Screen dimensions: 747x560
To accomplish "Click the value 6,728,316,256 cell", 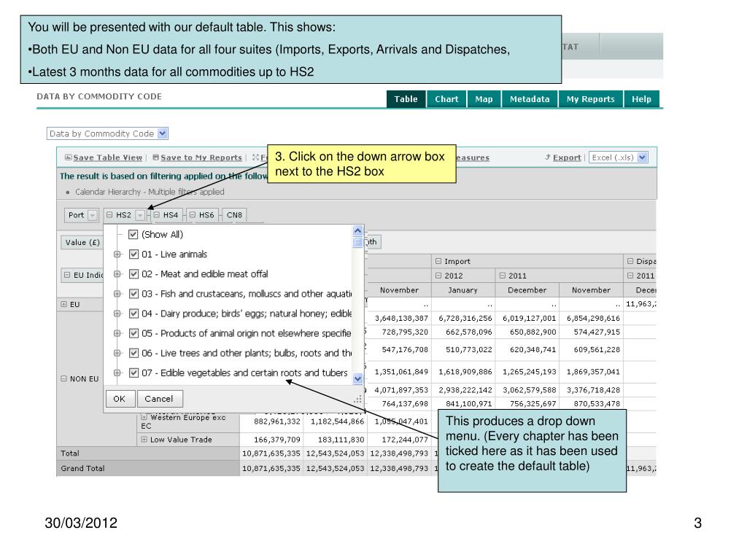I will pyautogui.click(x=465, y=318).
